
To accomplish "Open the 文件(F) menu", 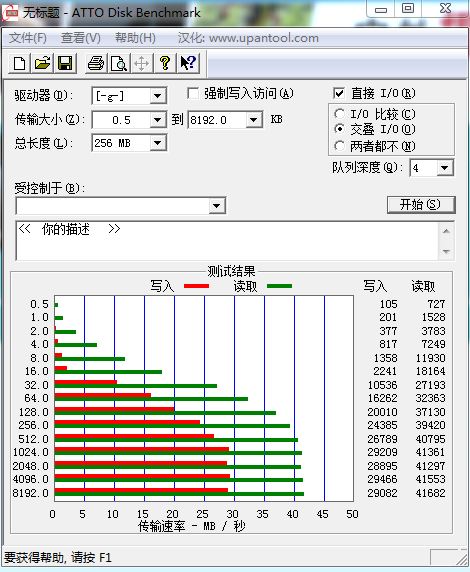I will point(28,38).
